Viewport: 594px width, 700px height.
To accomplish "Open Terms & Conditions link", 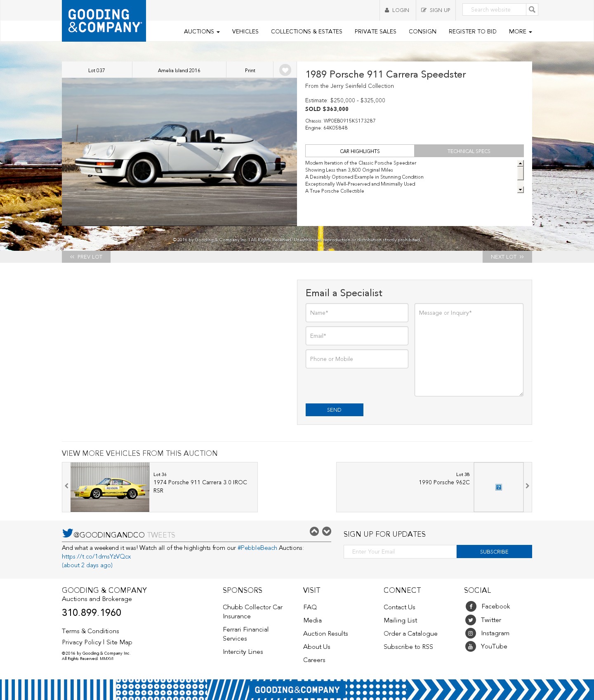I will coord(90,631).
